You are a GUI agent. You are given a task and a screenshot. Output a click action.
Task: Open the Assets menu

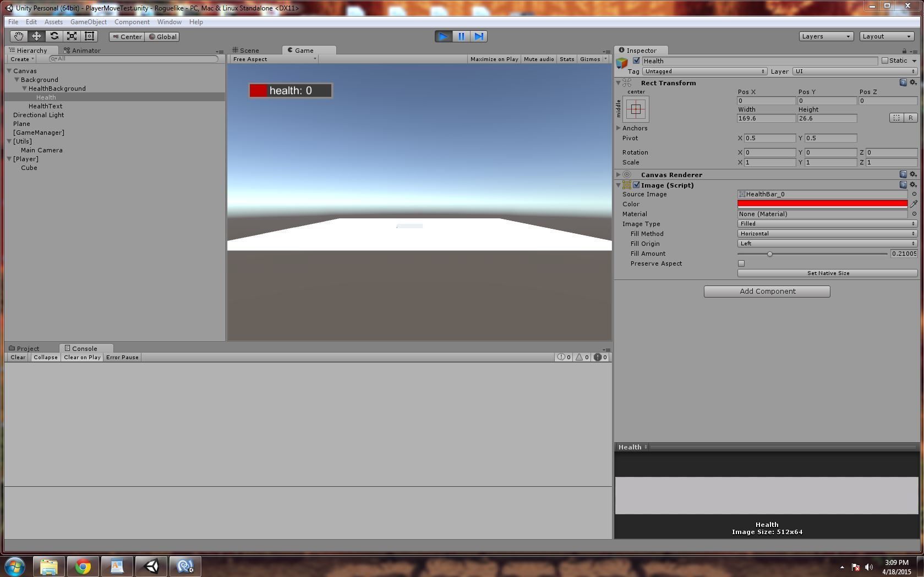pos(53,22)
